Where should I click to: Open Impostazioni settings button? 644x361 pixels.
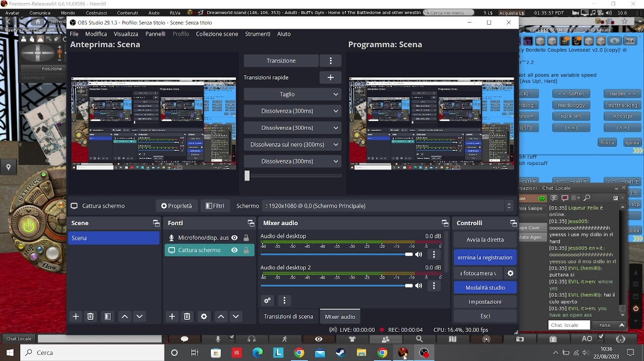coord(485,302)
